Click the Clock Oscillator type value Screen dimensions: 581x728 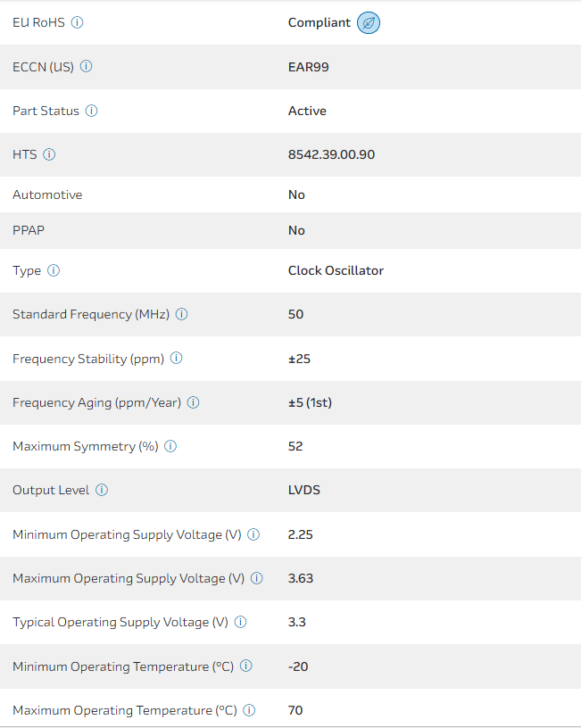[336, 270]
